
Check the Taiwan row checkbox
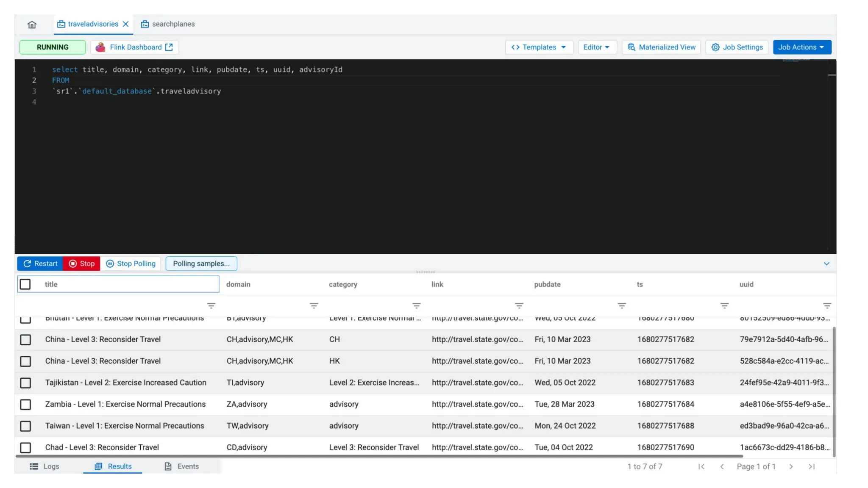pos(25,426)
